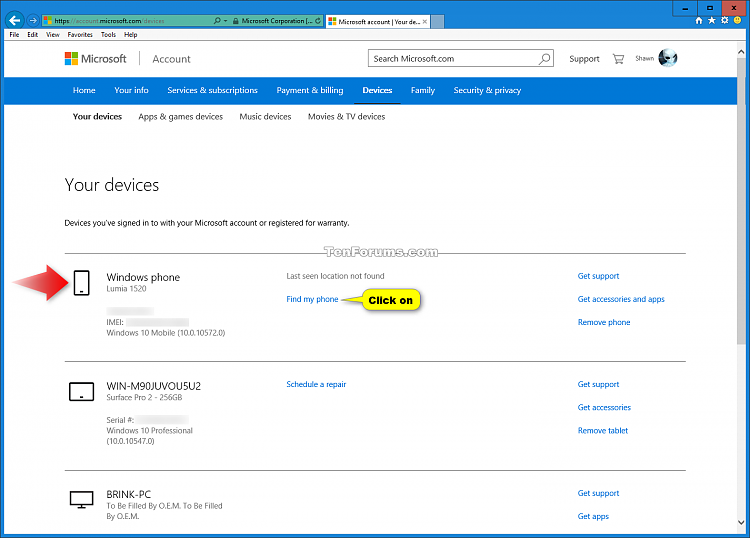This screenshot has height=538, width=750.
Task: Click Get accessories for Surface Pro
Action: 604,407
